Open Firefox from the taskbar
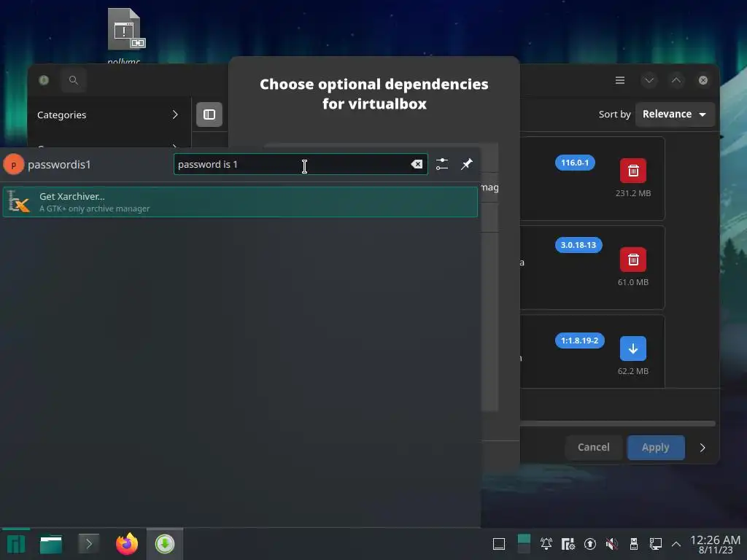 127,544
